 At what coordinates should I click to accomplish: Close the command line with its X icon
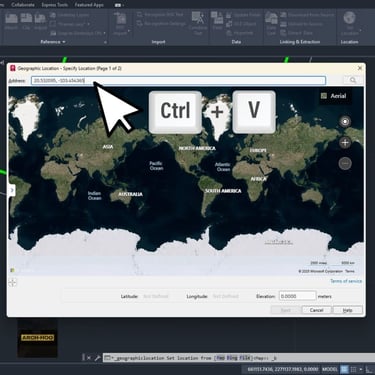pyautogui.click(x=89, y=358)
